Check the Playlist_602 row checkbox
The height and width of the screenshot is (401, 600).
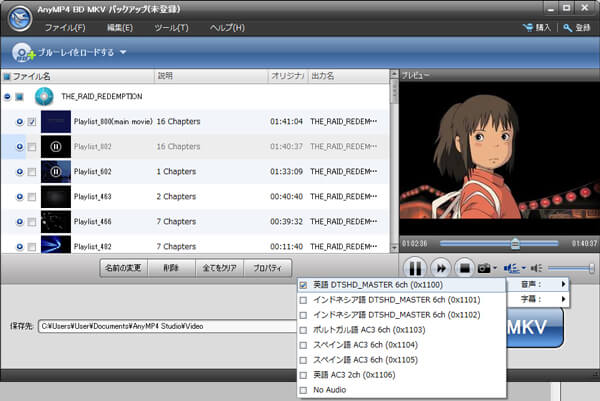click(32, 172)
